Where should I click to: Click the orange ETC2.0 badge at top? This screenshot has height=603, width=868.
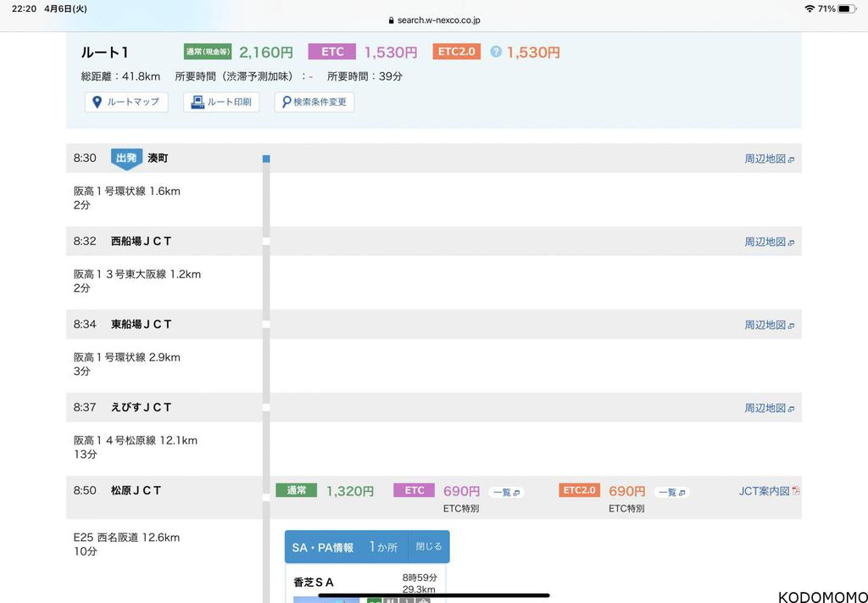[457, 52]
